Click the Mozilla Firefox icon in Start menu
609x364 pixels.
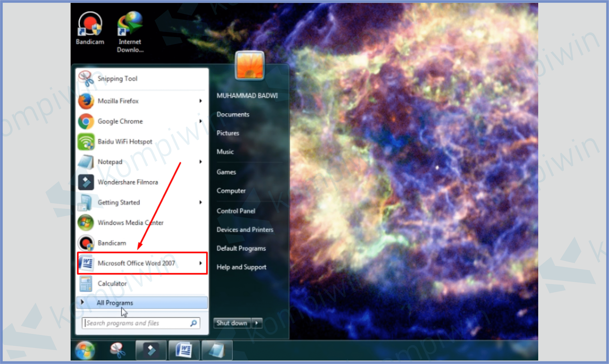point(86,101)
